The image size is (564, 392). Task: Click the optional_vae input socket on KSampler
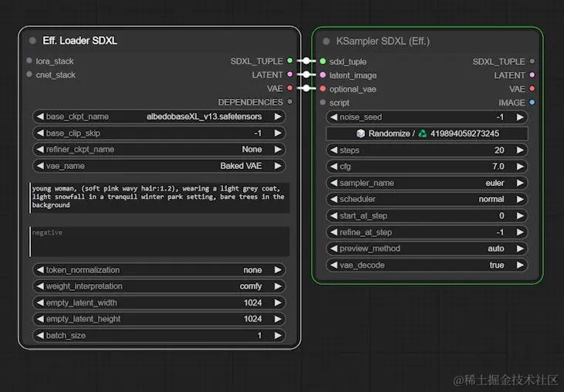pyautogui.click(x=323, y=89)
